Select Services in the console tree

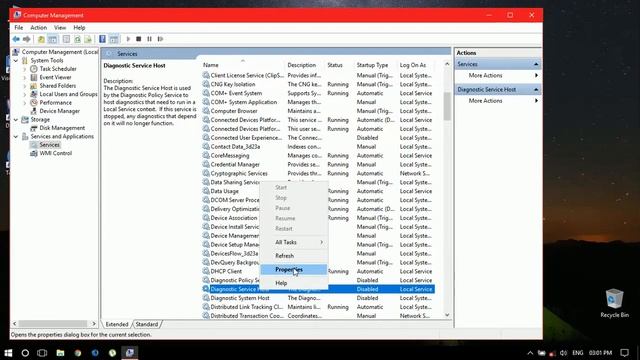(49, 145)
